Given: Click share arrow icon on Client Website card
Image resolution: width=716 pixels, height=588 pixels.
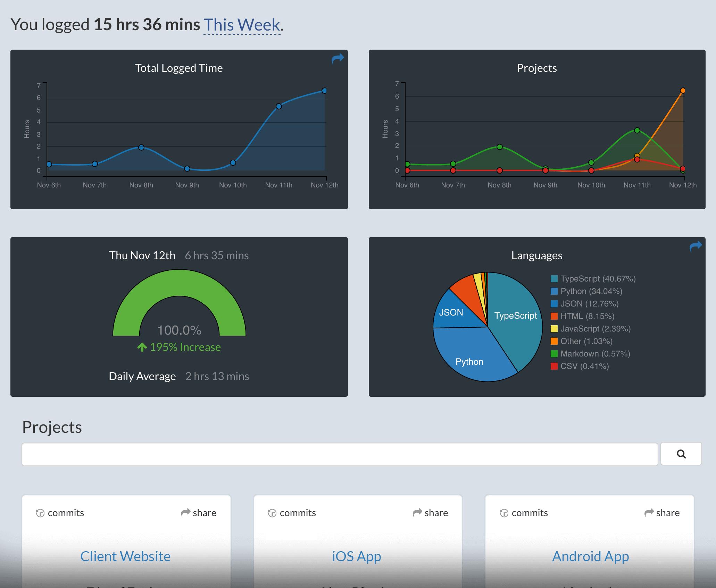Looking at the screenshot, I should pos(186,513).
